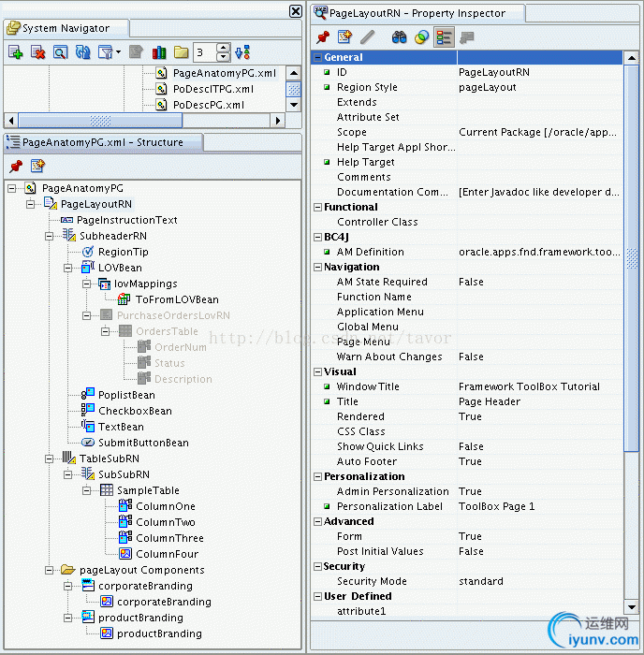
Task: Select the ToFromLOVBean mapping icon
Action: pos(124,299)
